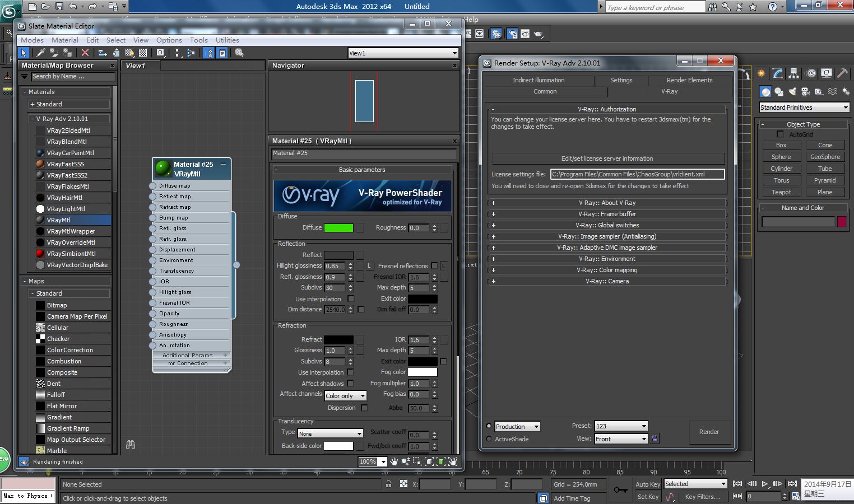Open the View1 dropdown in Slate toolbar

coord(403,53)
